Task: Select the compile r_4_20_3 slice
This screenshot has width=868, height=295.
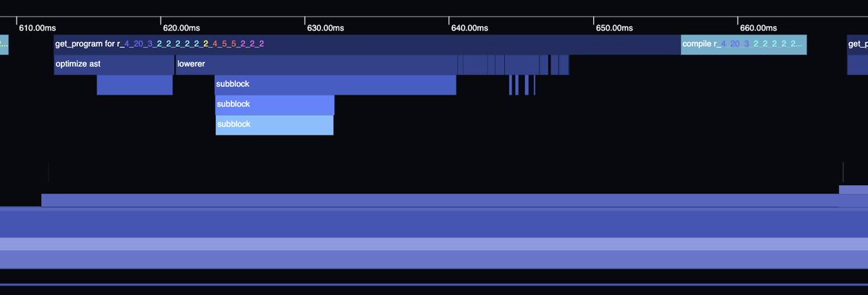Action: pyautogui.click(x=744, y=45)
